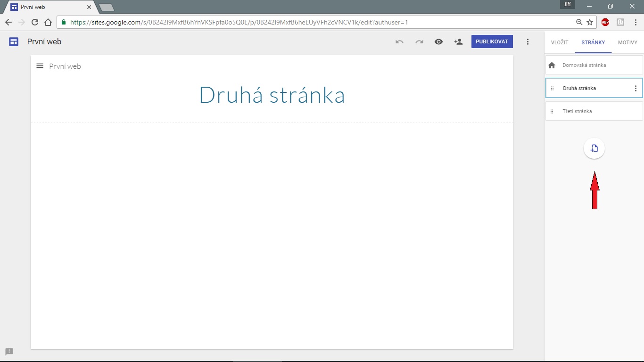The height and width of the screenshot is (362, 644).
Task: Open a new browser tab
Action: pos(107,7)
